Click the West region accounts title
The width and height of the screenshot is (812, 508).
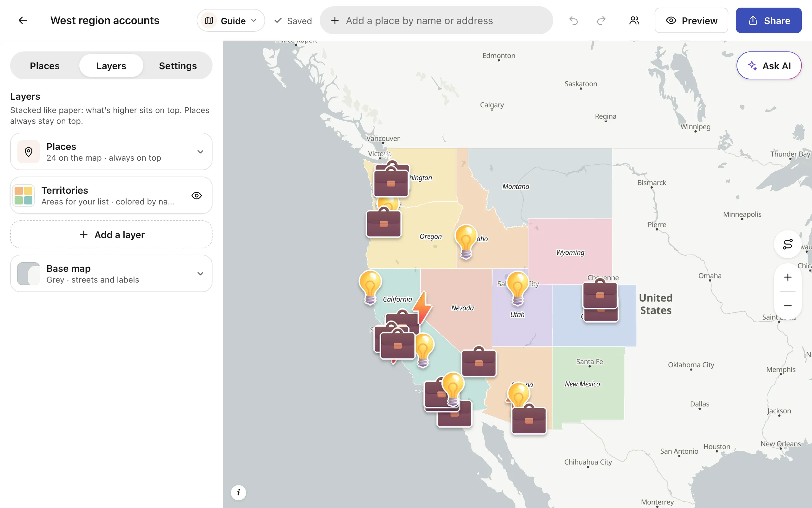tap(105, 21)
